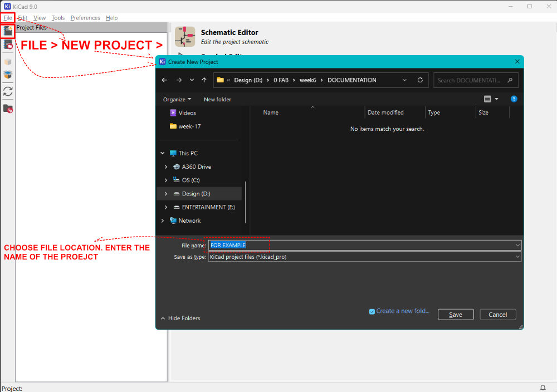Expand the A360 Drive tree node
The width and height of the screenshot is (557, 392).
(x=166, y=167)
